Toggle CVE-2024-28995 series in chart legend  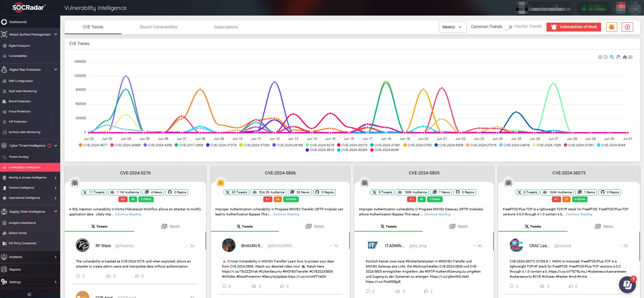(125, 145)
